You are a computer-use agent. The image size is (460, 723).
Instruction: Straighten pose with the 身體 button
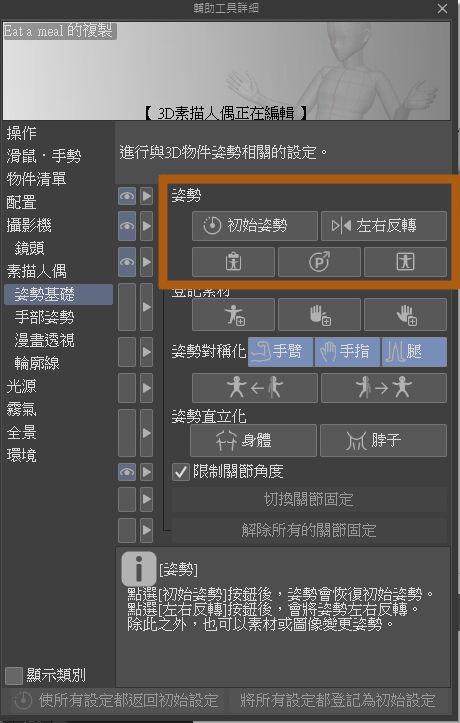point(253,440)
